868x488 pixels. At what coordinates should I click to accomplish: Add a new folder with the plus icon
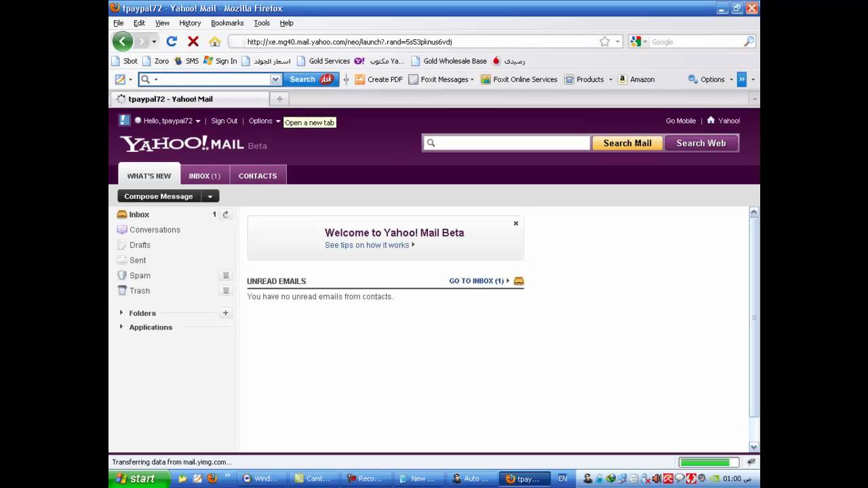tap(226, 313)
